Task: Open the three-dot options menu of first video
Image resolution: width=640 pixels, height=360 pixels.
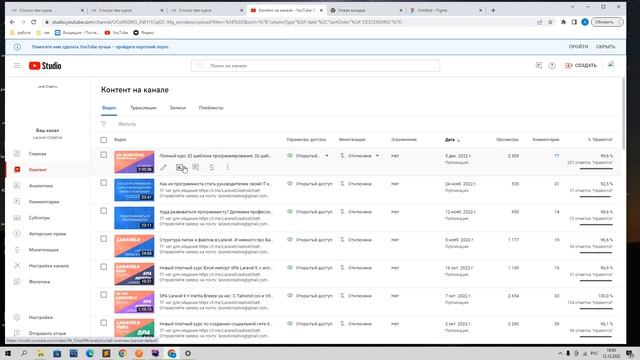Action: point(227,167)
